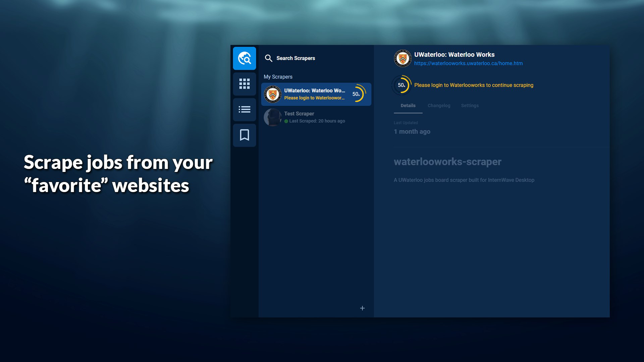Click the 'Please login to Waterlooworks to continue scraping' message
The width and height of the screenshot is (644, 362).
(x=474, y=85)
